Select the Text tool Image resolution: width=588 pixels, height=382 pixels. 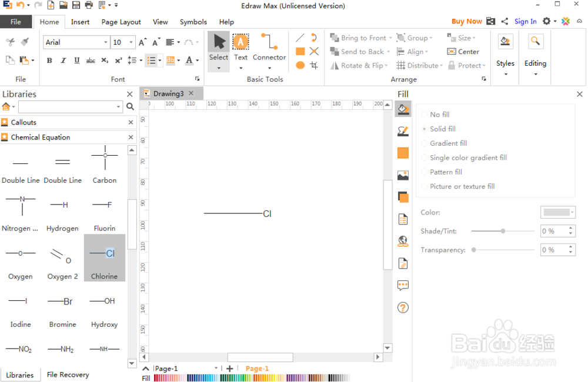click(x=240, y=48)
